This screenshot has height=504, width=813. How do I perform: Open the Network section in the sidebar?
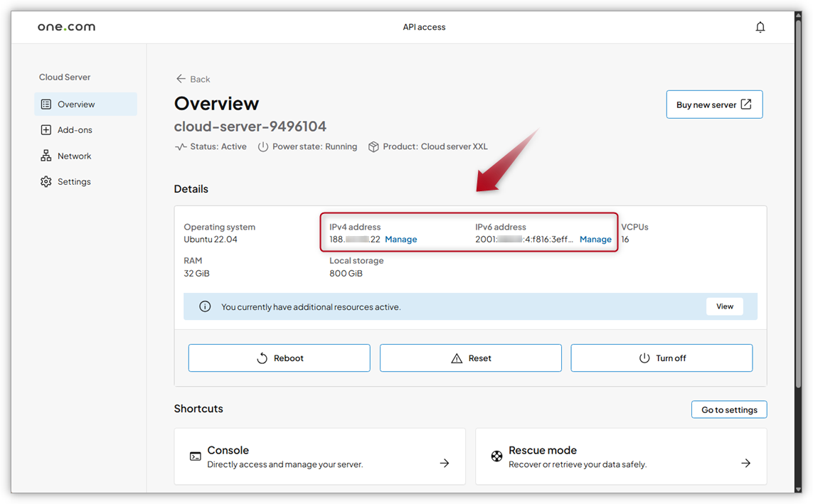coord(74,155)
